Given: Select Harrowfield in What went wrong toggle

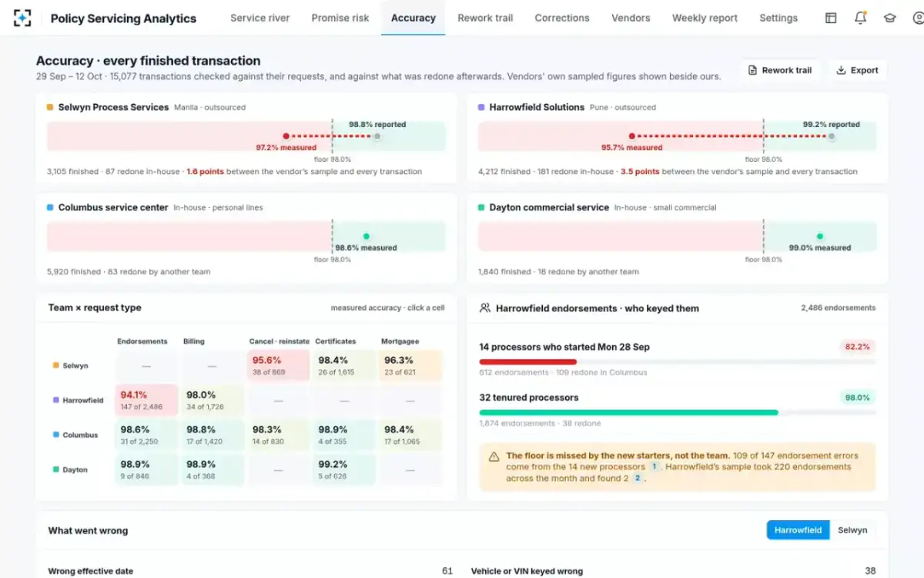Looking at the screenshot, I should tap(798, 530).
